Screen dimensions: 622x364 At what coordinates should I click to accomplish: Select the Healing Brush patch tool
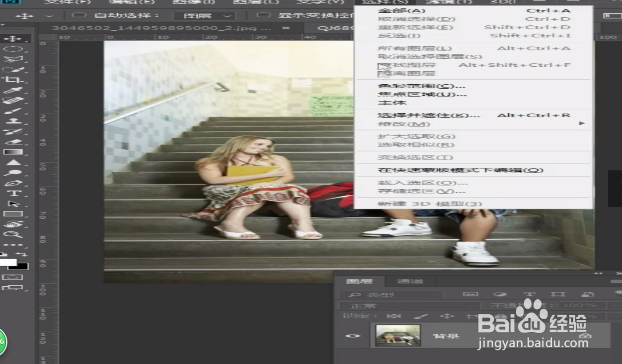pyautogui.click(x=13, y=101)
